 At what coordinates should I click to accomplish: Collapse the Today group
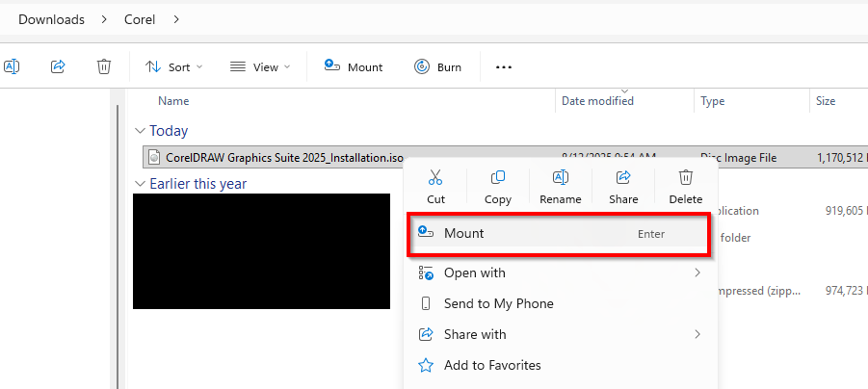pyautogui.click(x=141, y=131)
